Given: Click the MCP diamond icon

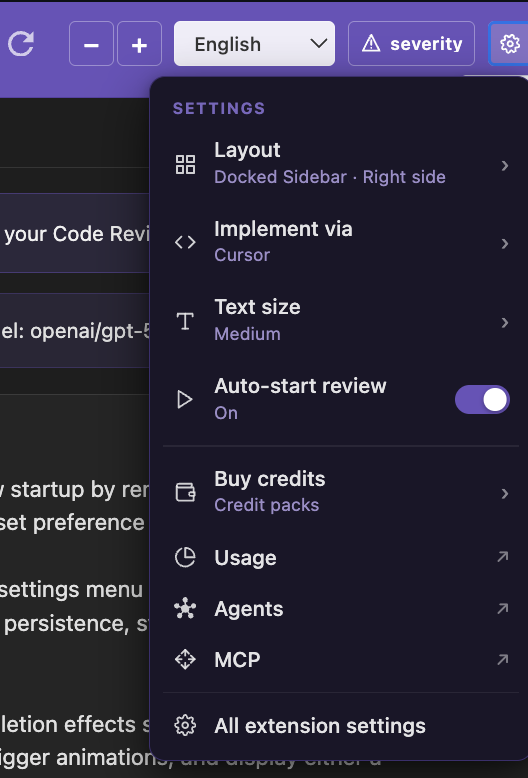Looking at the screenshot, I should pos(185,660).
